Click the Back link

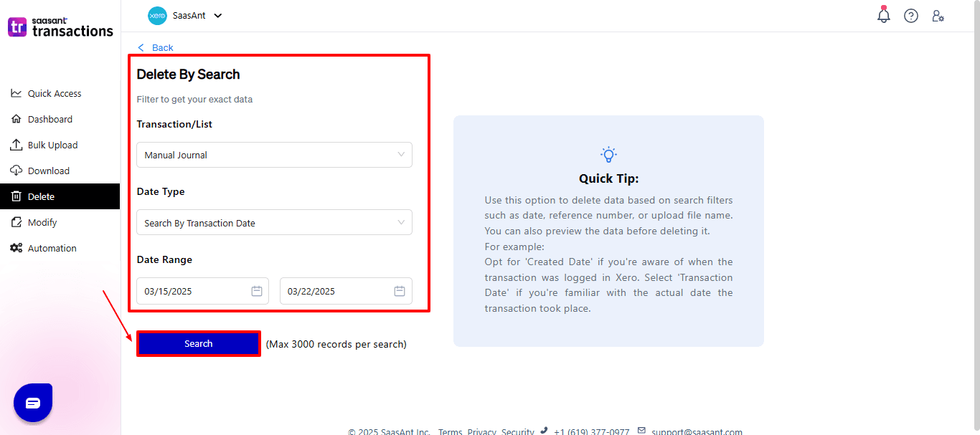pyautogui.click(x=155, y=47)
